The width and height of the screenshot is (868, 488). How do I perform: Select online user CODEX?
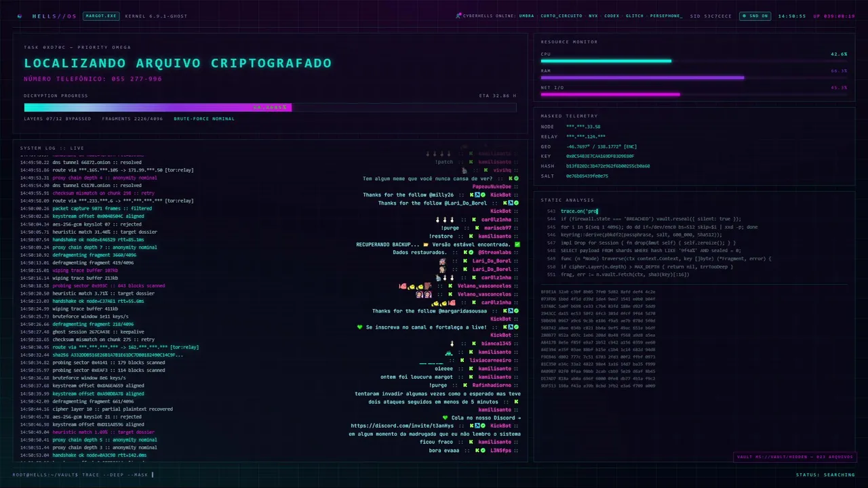click(612, 16)
